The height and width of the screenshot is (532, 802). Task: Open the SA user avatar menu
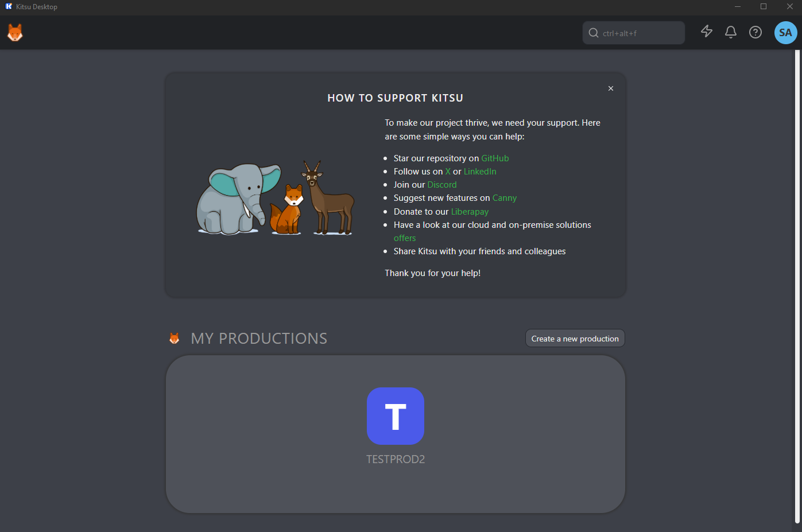[x=785, y=33]
